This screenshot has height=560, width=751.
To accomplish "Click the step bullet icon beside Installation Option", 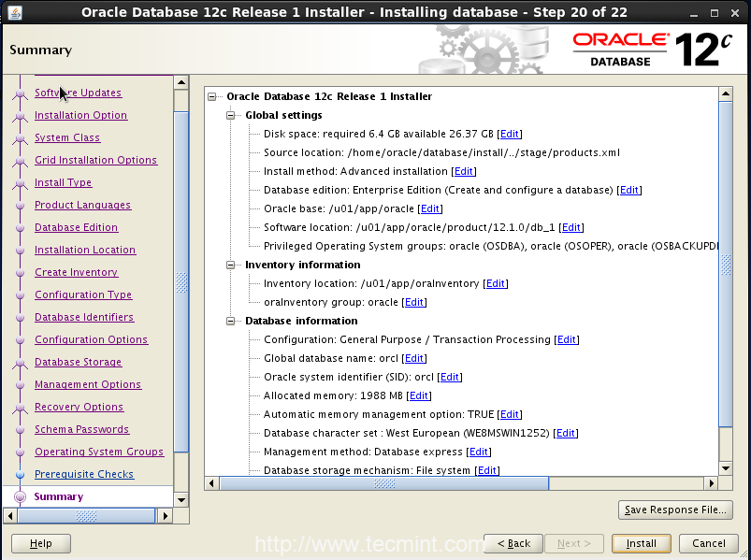I will 20,116.
